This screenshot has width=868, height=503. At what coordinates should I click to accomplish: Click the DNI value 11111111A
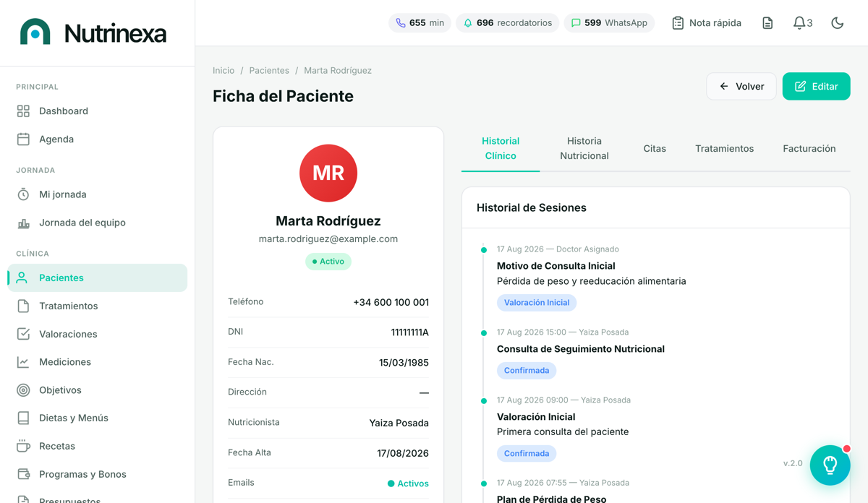coord(410,332)
